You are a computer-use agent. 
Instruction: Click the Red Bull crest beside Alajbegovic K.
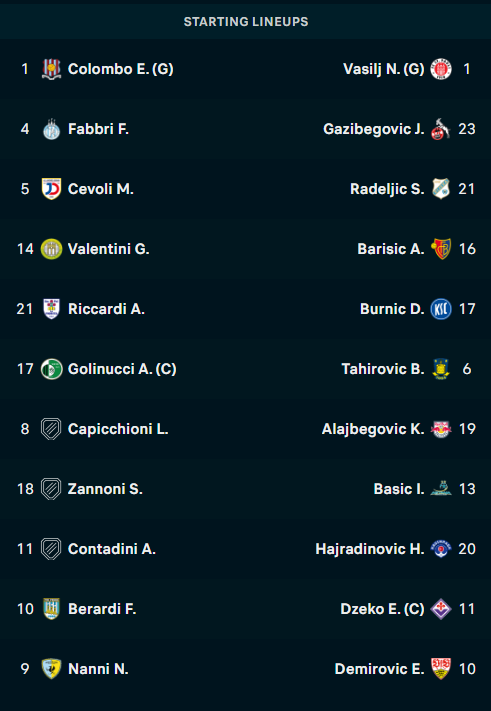click(x=441, y=429)
